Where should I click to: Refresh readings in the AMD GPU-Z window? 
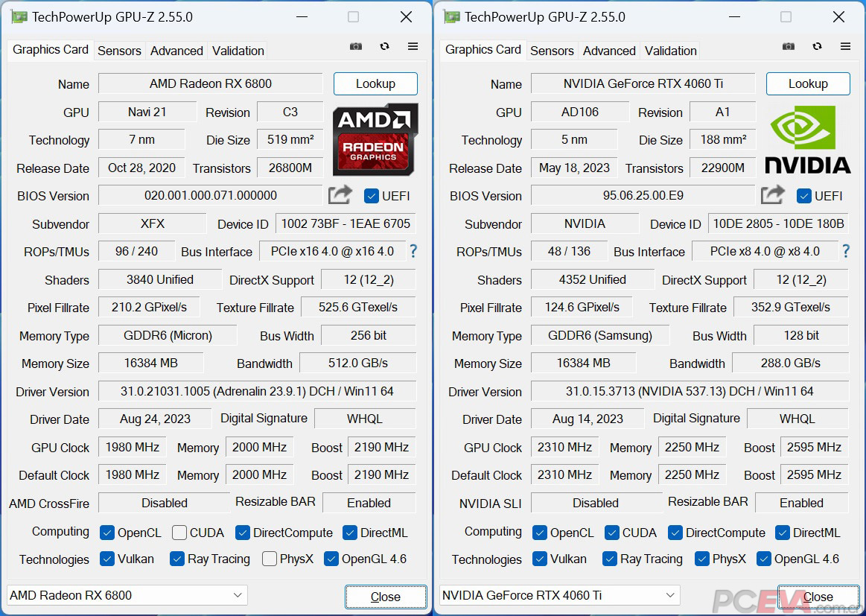pyautogui.click(x=384, y=46)
